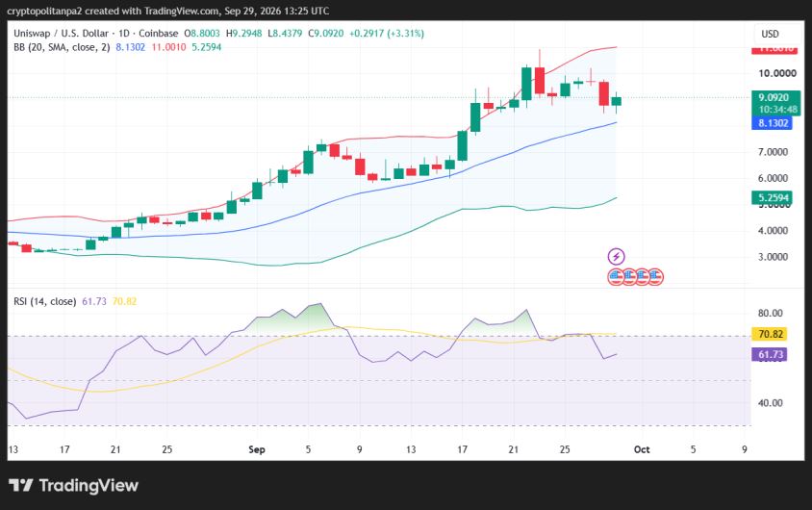The image size is (812, 510).
Task: Click the purple 61.73 RSI value label
Action: click(769, 355)
